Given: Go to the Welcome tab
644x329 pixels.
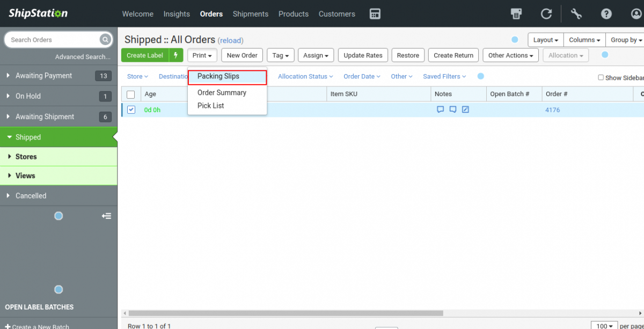Looking at the screenshot, I should click(x=137, y=14).
